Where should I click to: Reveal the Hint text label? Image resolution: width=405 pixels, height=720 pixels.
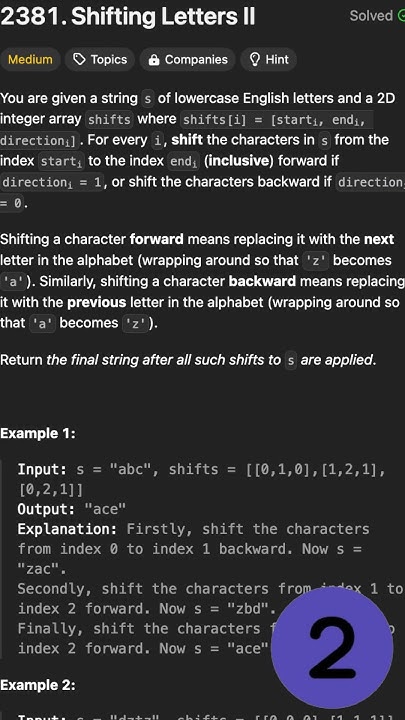click(x=277, y=60)
